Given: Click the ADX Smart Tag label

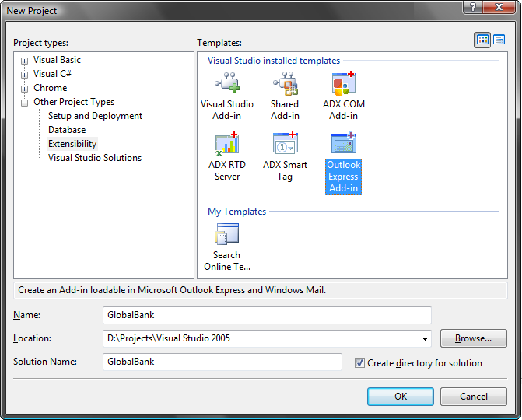Looking at the screenshot, I should point(286,171).
